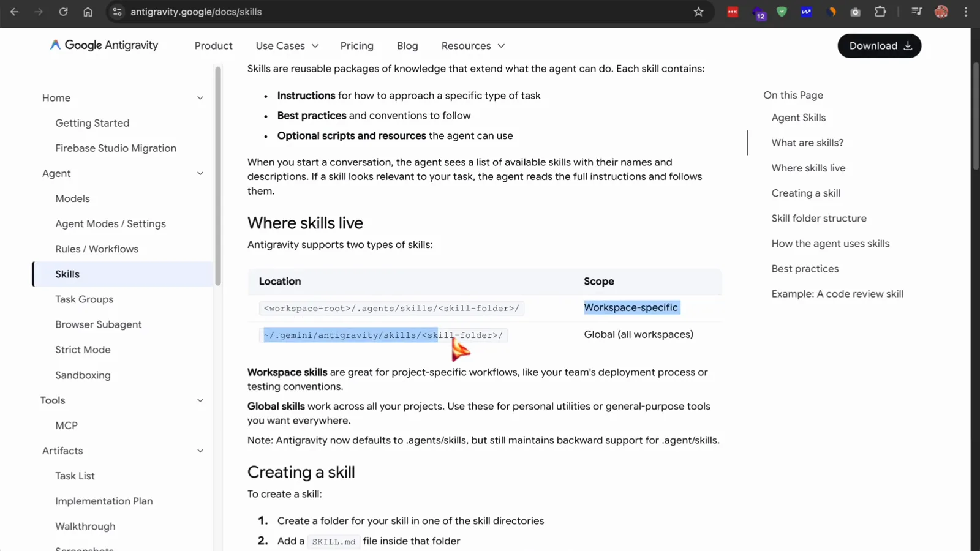This screenshot has width=980, height=551.
Task: Expand the Use Cases menu
Action: tap(287, 46)
